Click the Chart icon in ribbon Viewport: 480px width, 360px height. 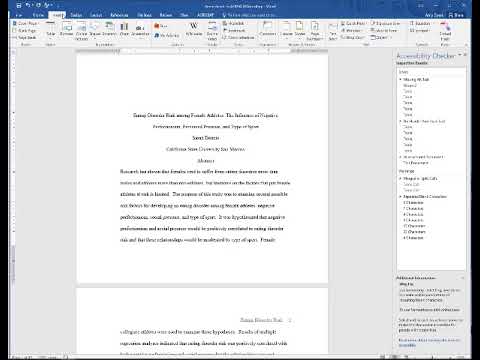pos(124,29)
